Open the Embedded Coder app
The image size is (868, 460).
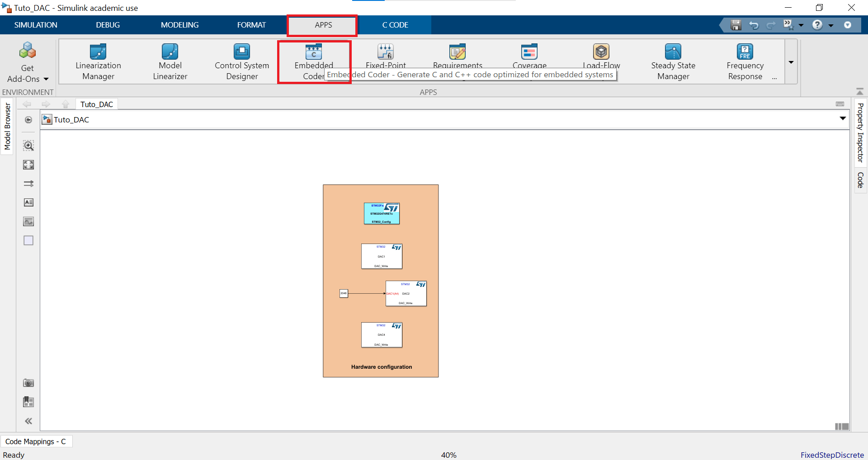[314, 62]
